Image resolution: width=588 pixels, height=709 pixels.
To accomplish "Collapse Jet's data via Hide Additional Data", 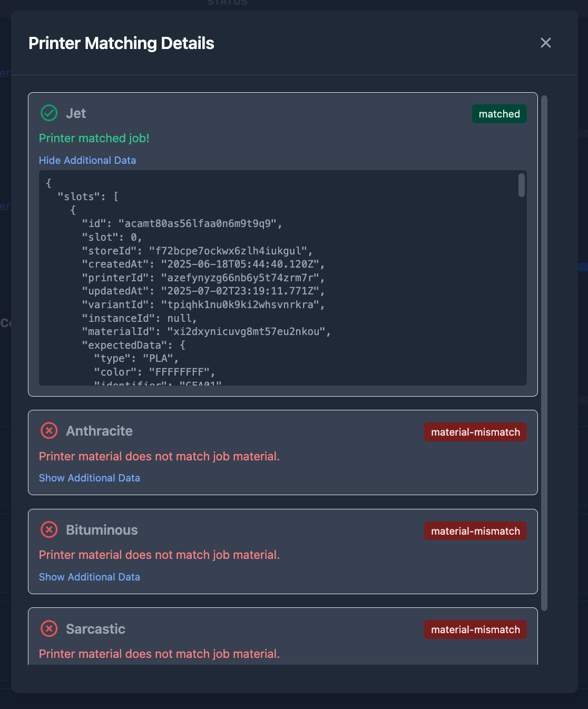I will coord(87,160).
